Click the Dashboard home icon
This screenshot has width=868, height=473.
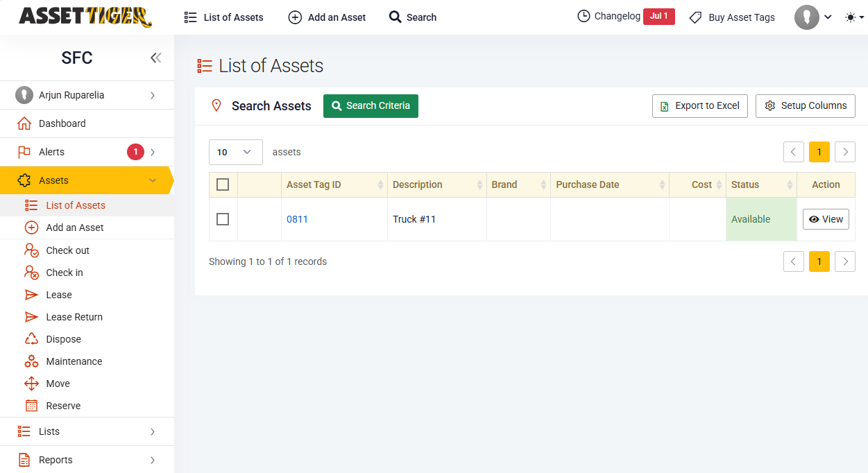(24, 123)
